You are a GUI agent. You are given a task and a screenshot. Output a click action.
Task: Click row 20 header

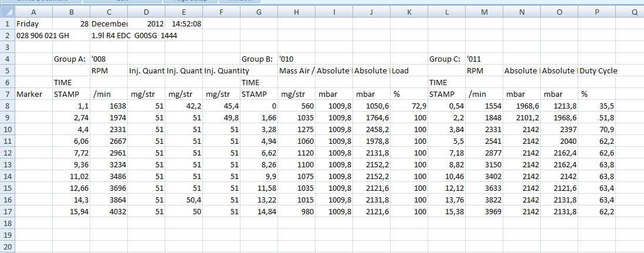(7, 247)
